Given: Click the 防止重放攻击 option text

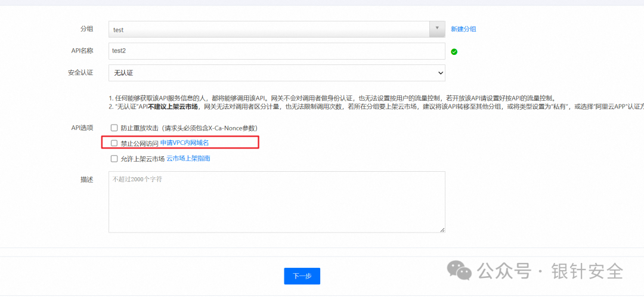Looking at the screenshot, I should click(190, 128).
